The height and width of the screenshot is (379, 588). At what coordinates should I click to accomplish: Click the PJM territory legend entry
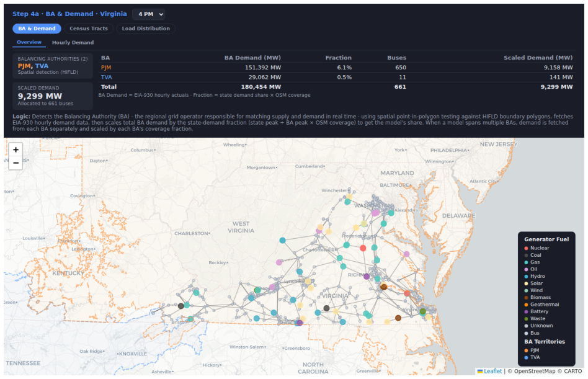click(x=532, y=350)
